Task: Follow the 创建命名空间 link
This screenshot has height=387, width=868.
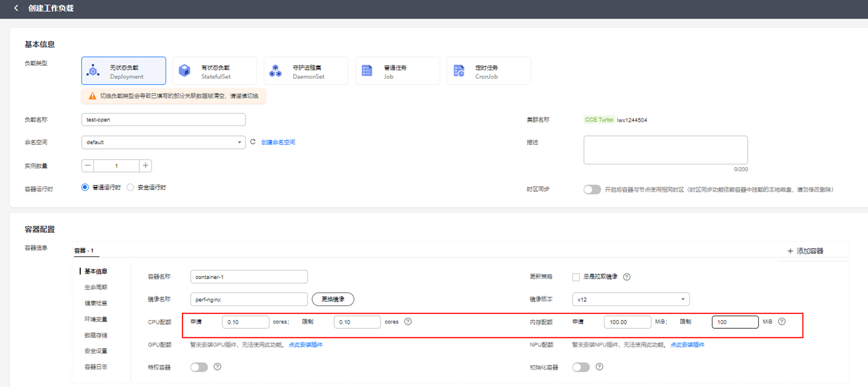Action: [x=278, y=142]
